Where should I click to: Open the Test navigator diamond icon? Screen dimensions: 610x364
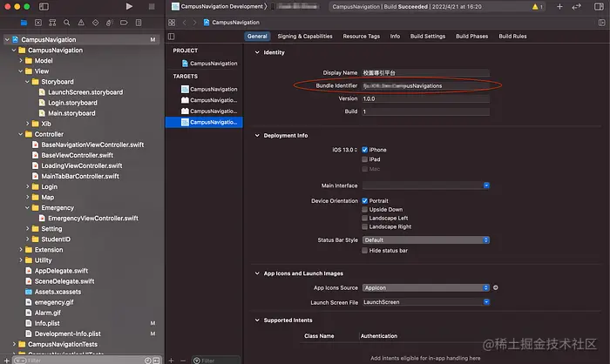[95, 23]
